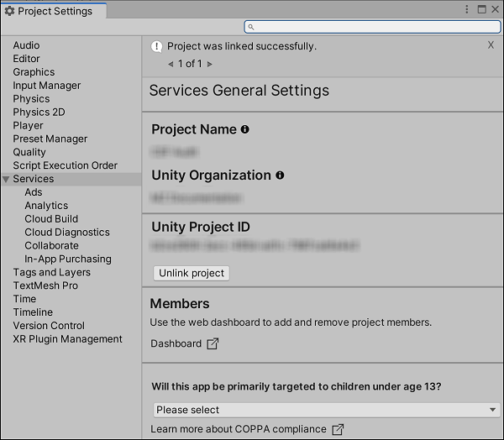
Task: Open the Dashboard link under Members
Action: [176, 343]
